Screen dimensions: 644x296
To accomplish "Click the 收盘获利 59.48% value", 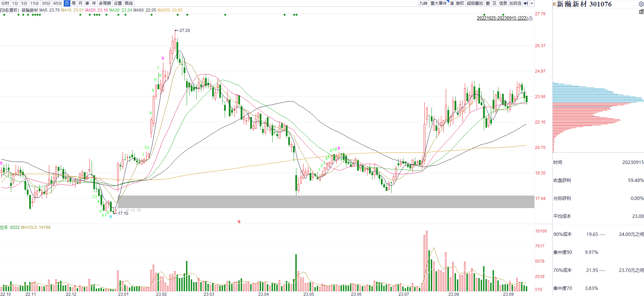I will (636, 180).
